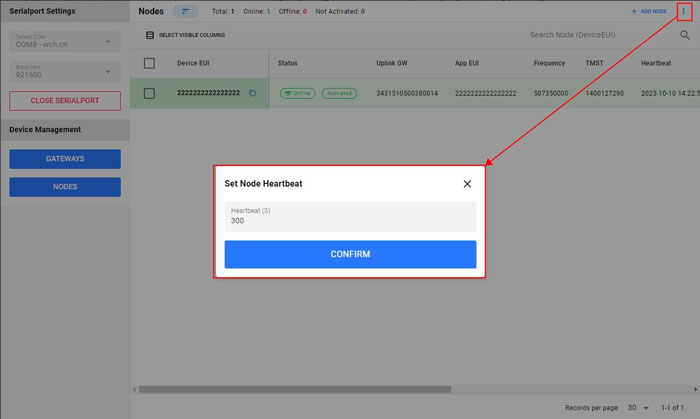Close the Set Node Heartbeat dialog

(467, 184)
